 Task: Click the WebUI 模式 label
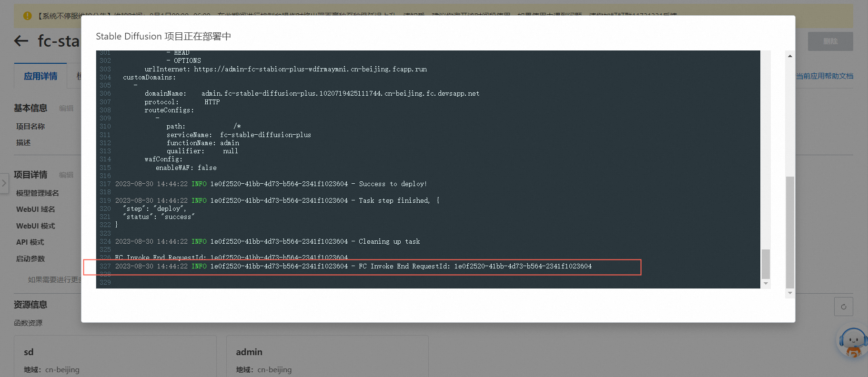coord(36,226)
